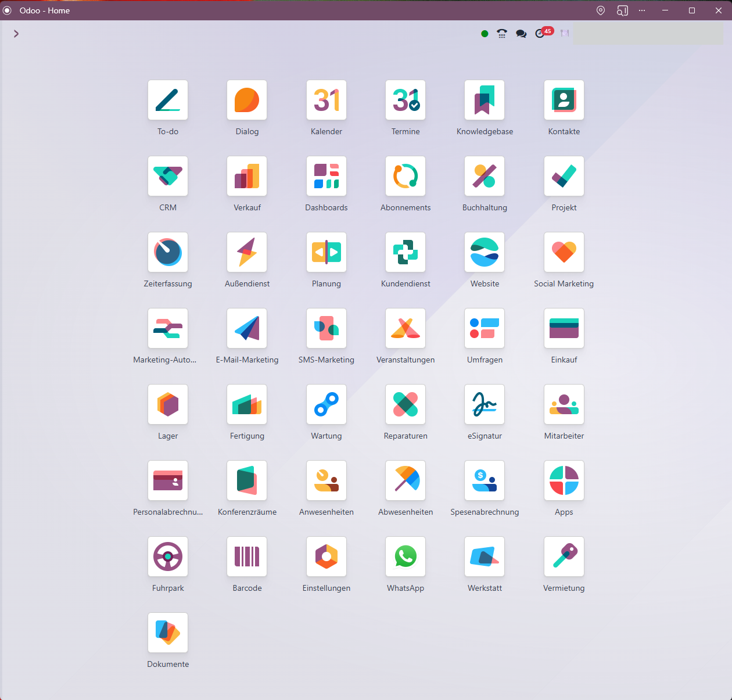Screen dimensions: 732x700
Task: Open the VoIP phone dialer
Action: pyautogui.click(x=502, y=34)
